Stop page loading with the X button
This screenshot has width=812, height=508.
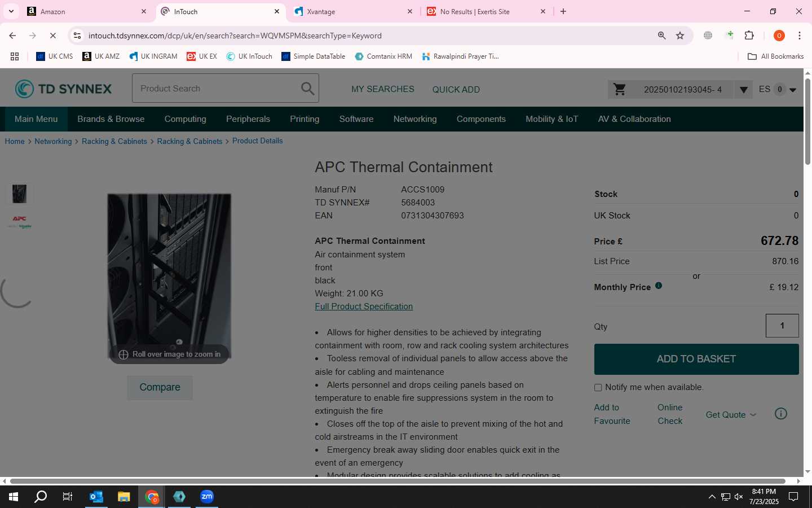pos(52,36)
